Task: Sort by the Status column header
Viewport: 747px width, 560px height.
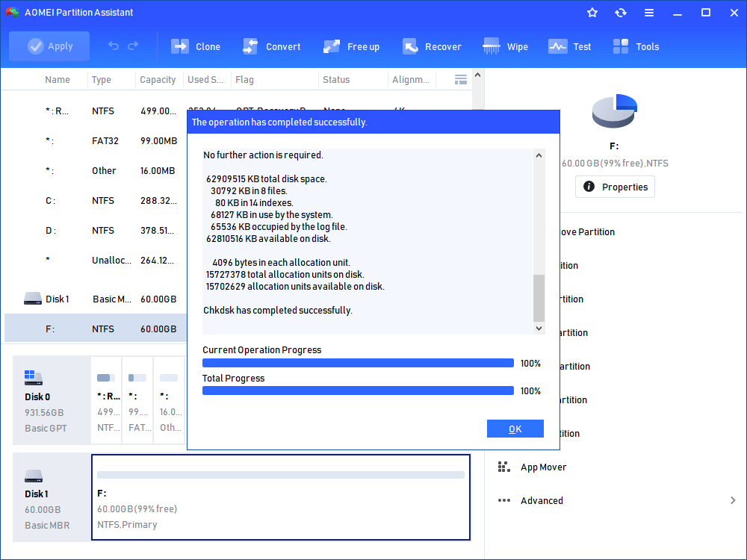Action: (336, 80)
